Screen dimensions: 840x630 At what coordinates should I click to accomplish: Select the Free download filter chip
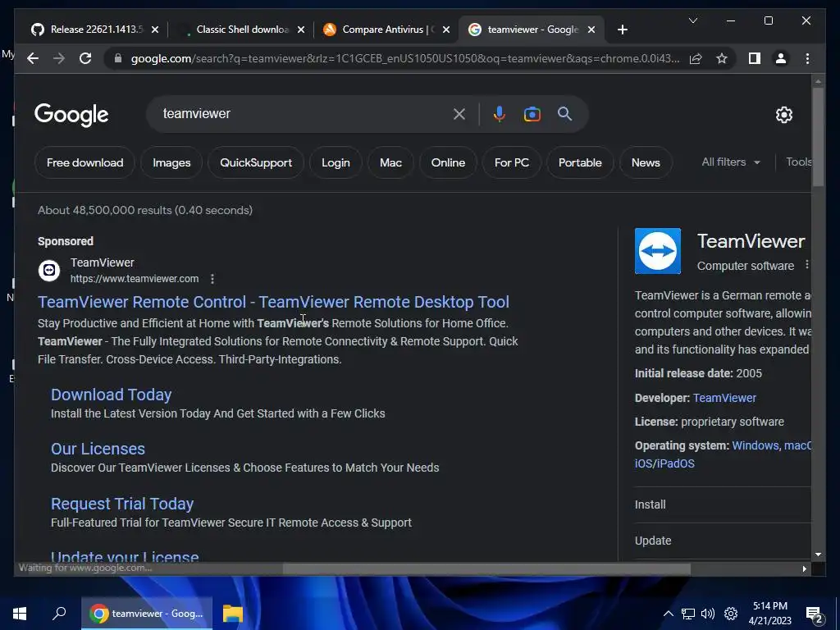[84, 163]
